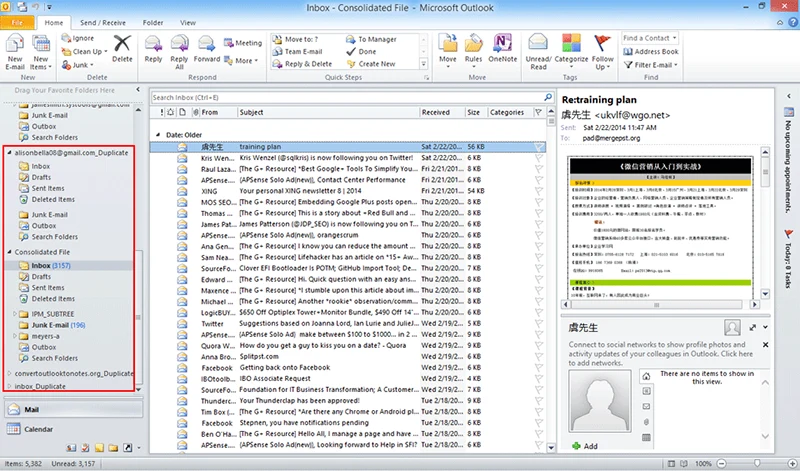The width and height of the screenshot is (800, 471).
Task: Expand the Quick Steps gallery
Action: (x=423, y=64)
